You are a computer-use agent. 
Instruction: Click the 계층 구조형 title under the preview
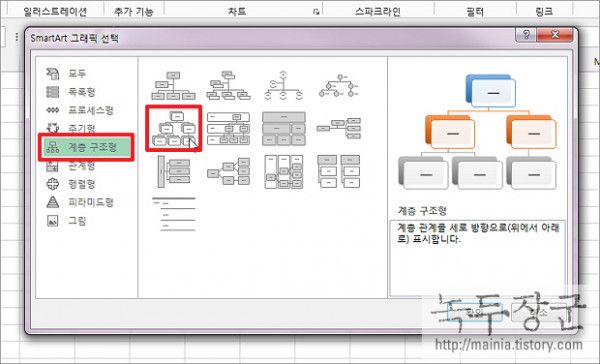422,211
